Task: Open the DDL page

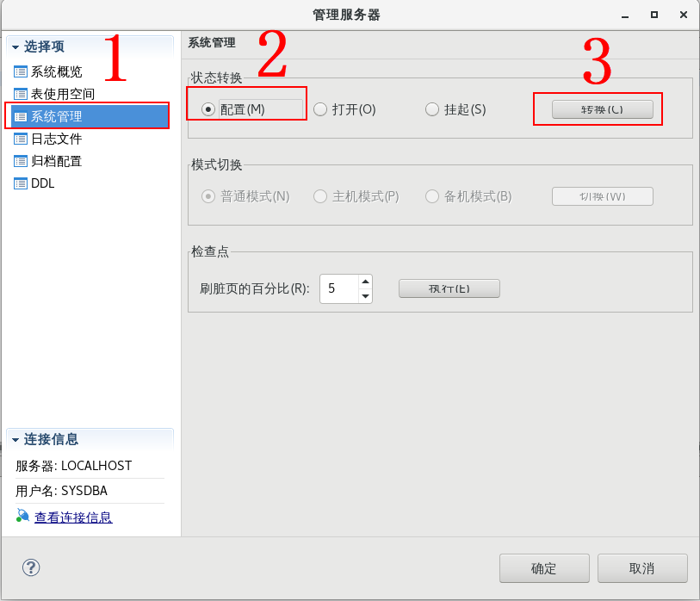Action: tap(43, 183)
